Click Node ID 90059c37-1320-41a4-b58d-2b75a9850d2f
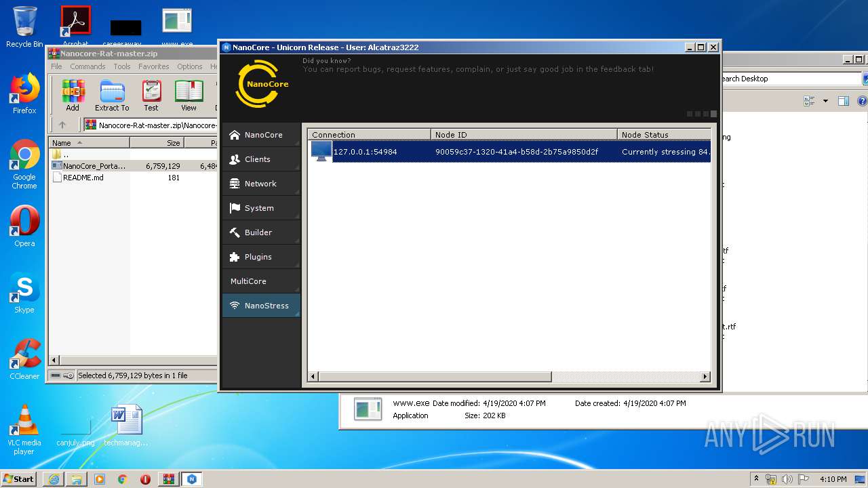 [517, 152]
